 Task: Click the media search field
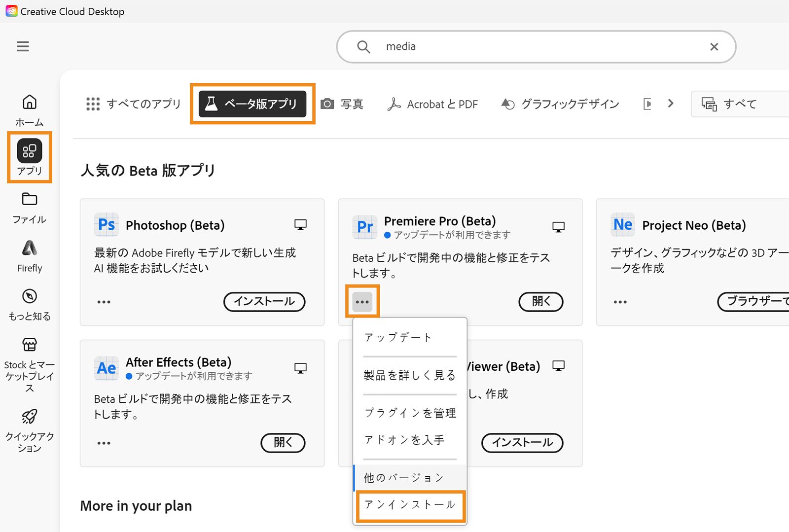point(537,47)
